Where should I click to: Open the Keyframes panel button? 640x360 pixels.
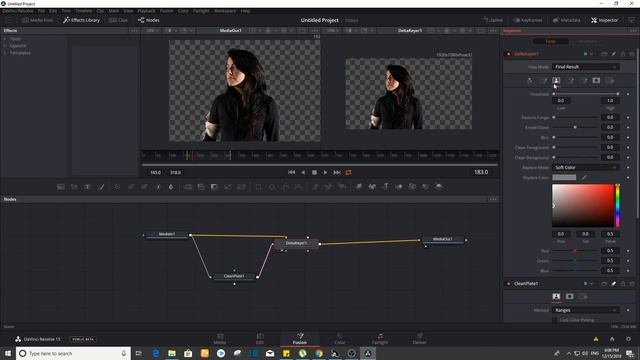[528, 20]
